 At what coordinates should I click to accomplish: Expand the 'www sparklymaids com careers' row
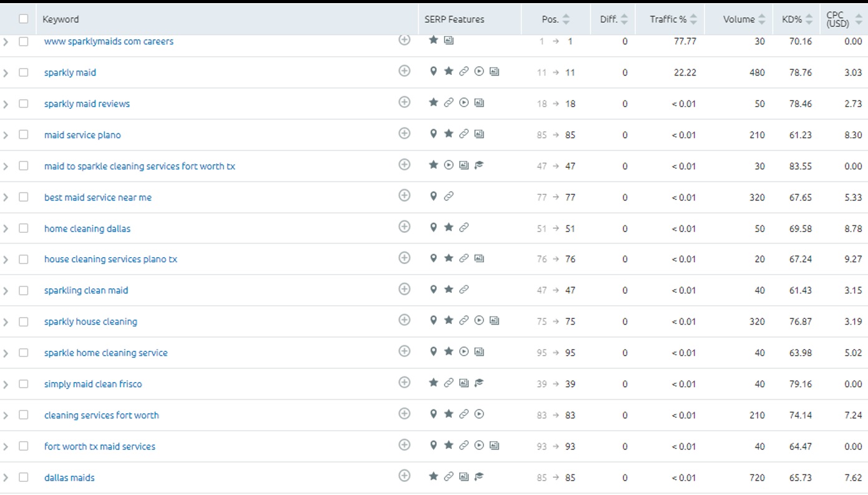pyautogui.click(x=6, y=42)
